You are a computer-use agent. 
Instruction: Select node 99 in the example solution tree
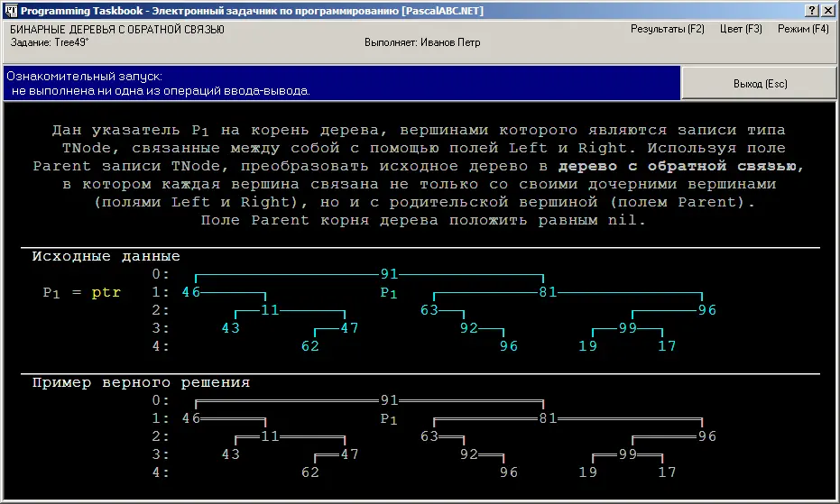coord(628,454)
